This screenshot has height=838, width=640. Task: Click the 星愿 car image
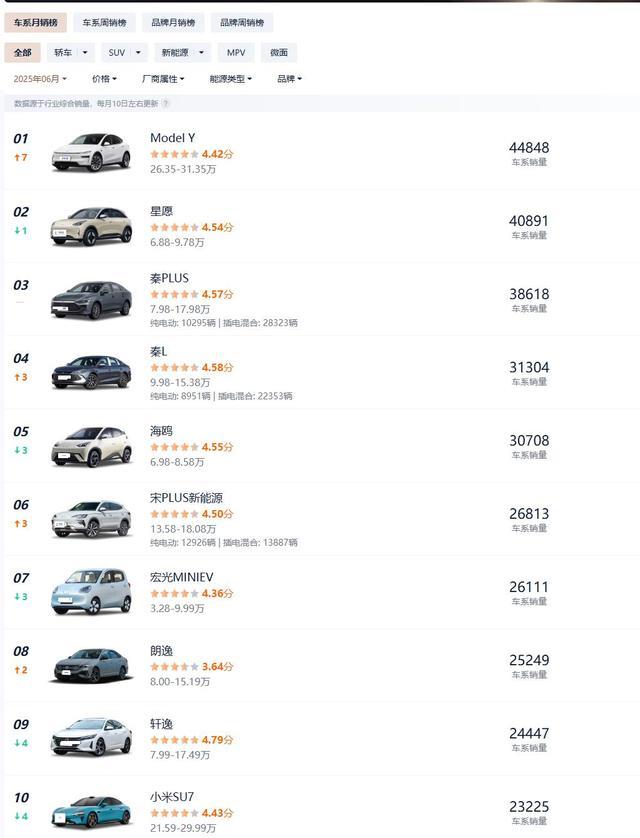(90, 225)
